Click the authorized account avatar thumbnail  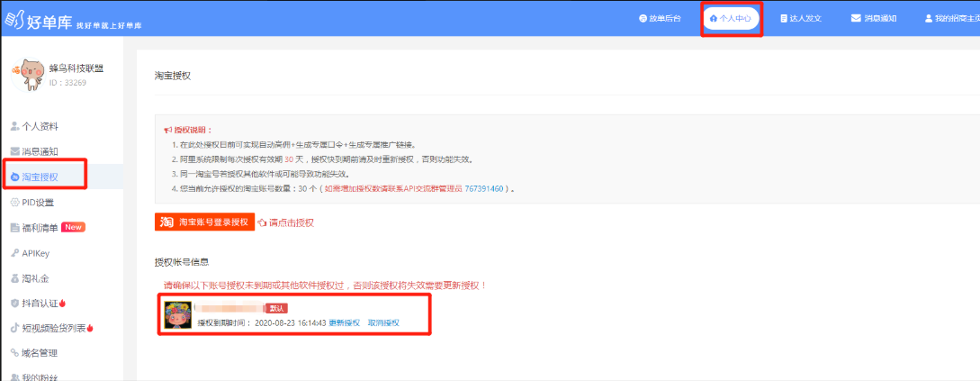[177, 316]
